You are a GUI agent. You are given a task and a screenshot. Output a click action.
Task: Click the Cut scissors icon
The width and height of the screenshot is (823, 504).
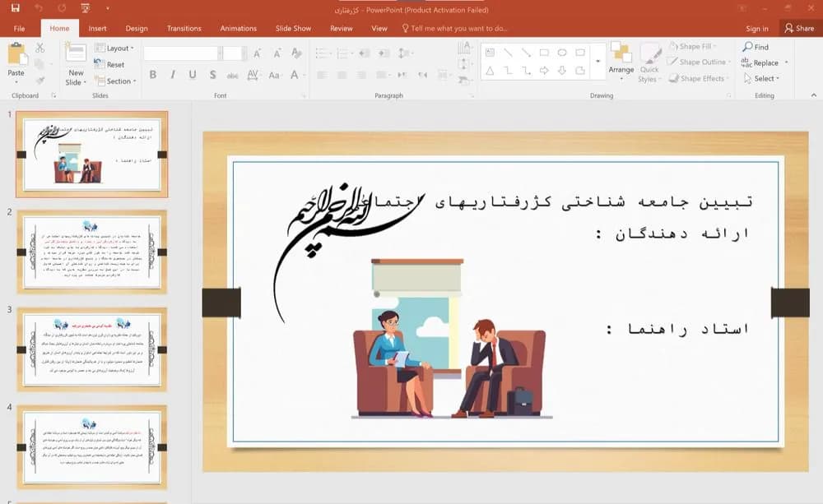pos(40,49)
